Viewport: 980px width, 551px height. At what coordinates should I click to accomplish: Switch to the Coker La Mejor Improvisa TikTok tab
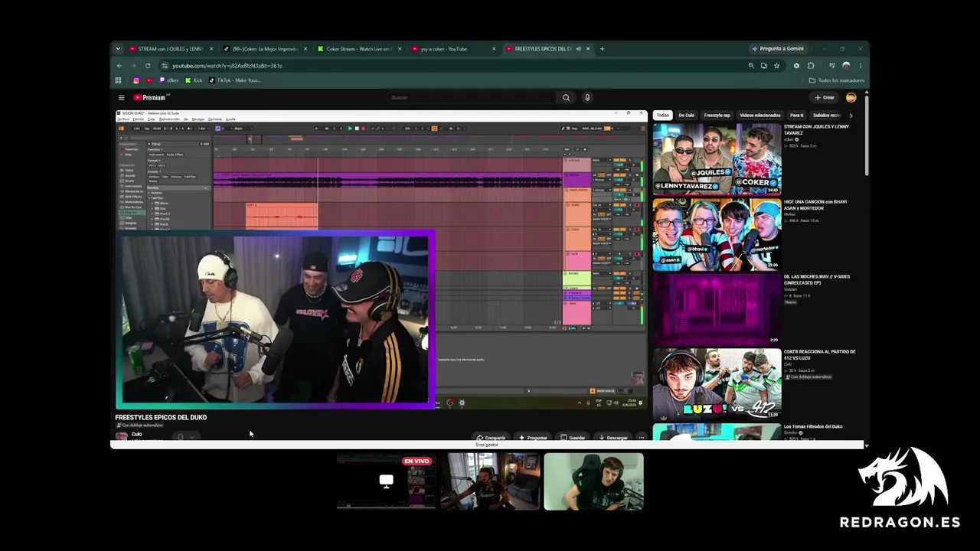click(x=265, y=49)
